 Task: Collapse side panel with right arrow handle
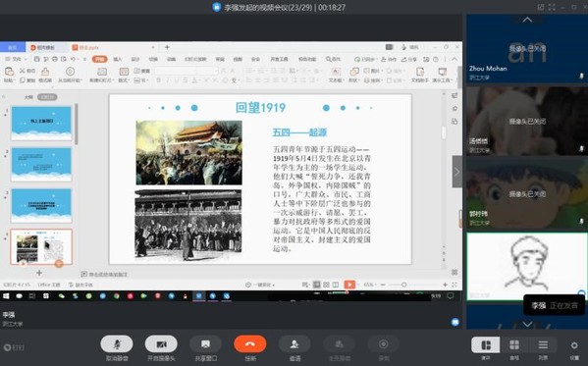[x=457, y=172]
